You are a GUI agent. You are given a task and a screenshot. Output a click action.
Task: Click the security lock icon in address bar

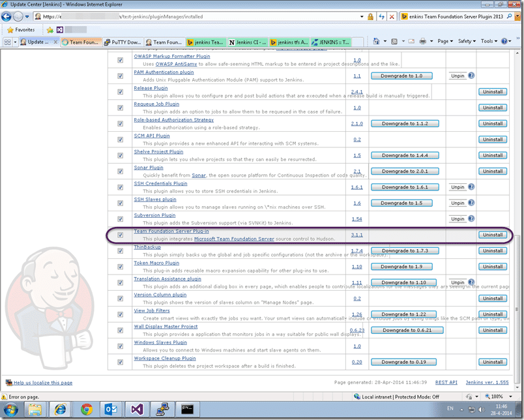tap(370, 16)
